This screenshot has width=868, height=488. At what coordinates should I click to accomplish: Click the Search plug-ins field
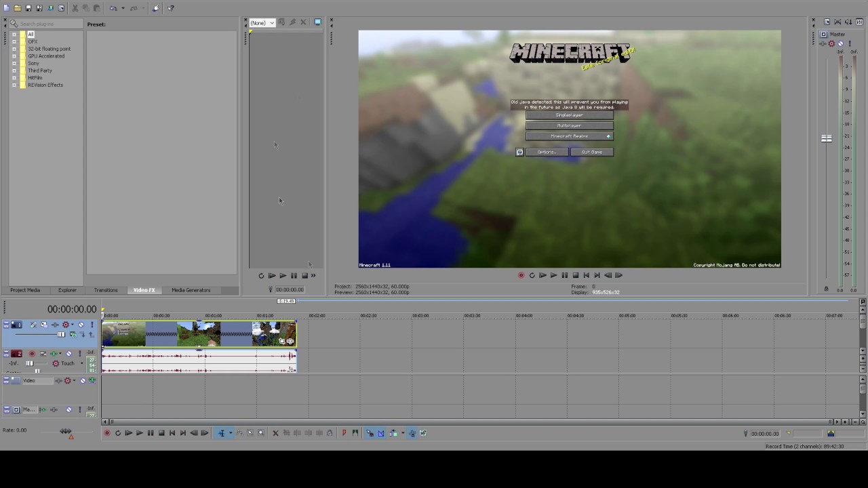pos(45,24)
